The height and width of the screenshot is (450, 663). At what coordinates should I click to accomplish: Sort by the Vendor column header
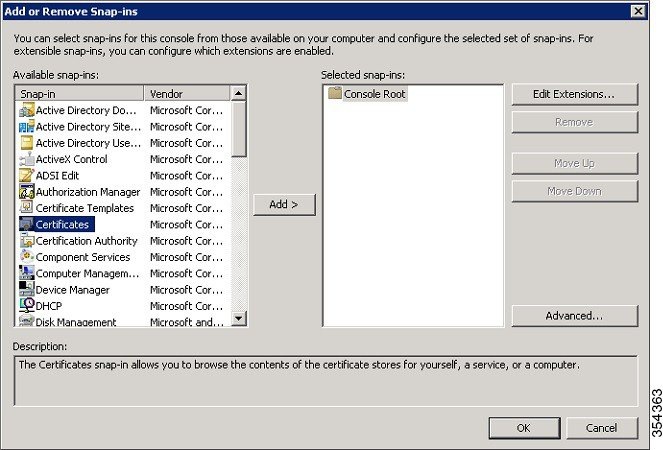[x=187, y=93]
